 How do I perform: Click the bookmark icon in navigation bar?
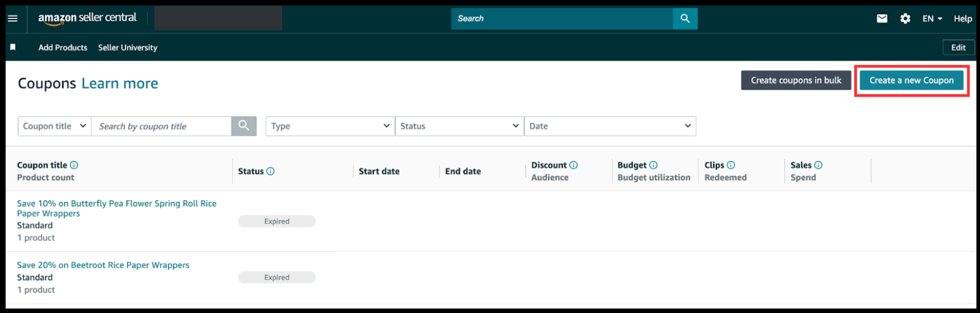pos(13,47)
